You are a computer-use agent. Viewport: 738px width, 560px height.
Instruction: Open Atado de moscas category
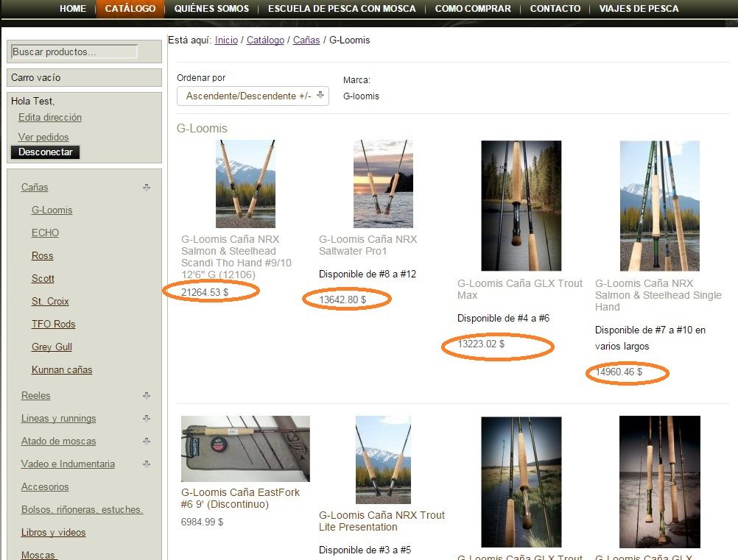58,441
